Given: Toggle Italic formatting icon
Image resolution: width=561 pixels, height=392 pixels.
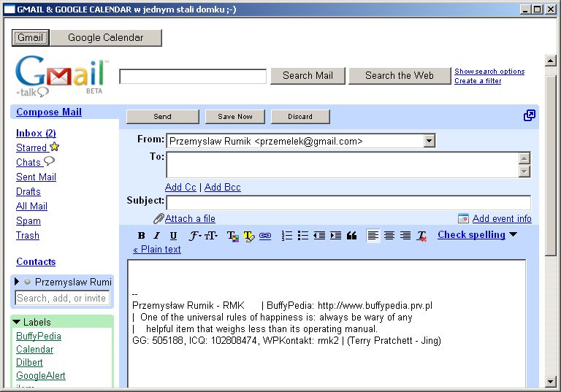Looking at the screenshot, I should (157, 235).
